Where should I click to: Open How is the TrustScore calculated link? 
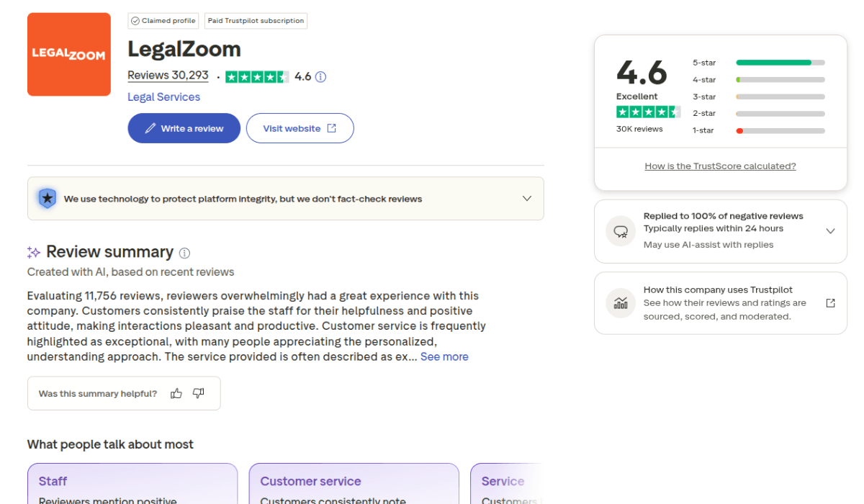720,166
